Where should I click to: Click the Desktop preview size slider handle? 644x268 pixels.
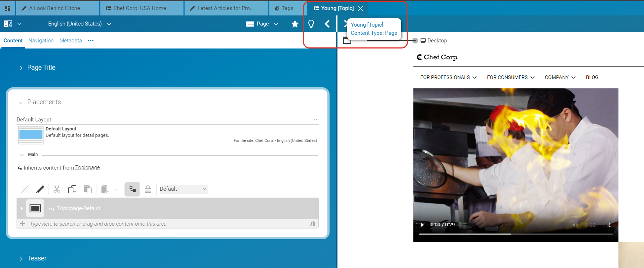click(415, 41)
